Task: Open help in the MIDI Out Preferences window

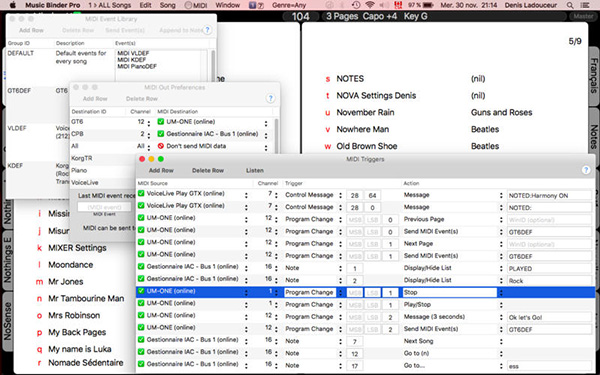Action: click(270, 98)
